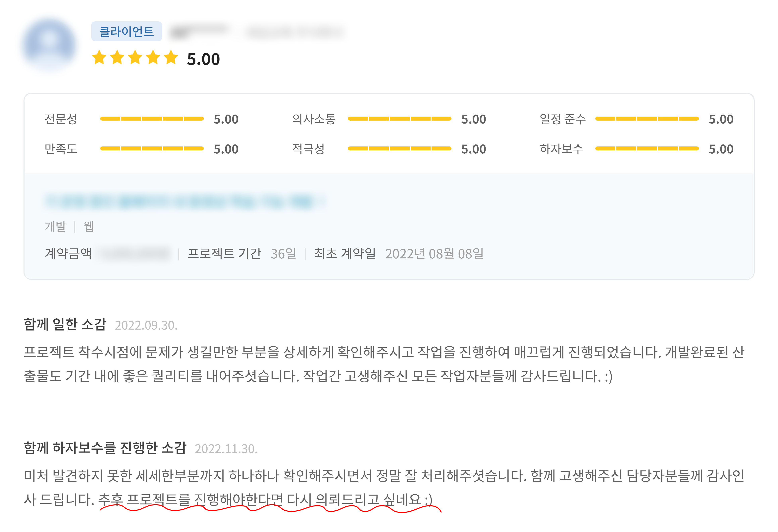Click the blurred client profile avatar
The height and width of the screenshot is (532, 778).
[50, 45]
